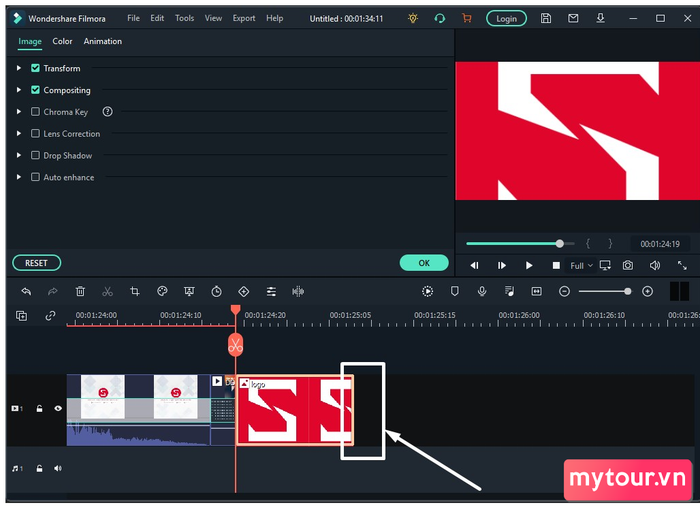Click the lightbulb tips icon

[x=413, y=18]
